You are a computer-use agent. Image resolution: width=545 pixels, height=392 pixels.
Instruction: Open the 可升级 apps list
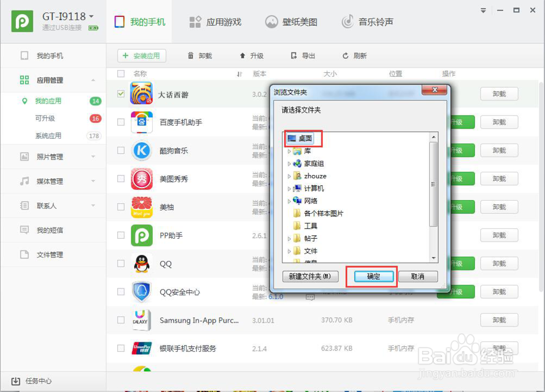pos(45,118)
